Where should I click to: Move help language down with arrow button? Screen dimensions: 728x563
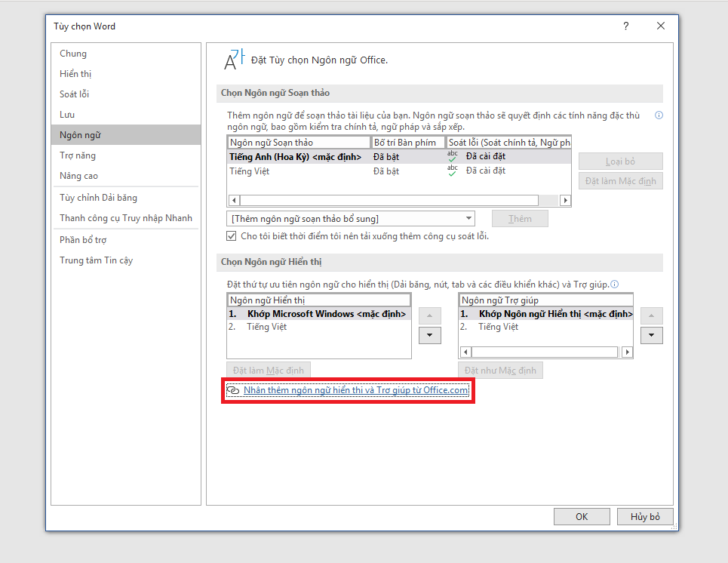pos(650,336)
